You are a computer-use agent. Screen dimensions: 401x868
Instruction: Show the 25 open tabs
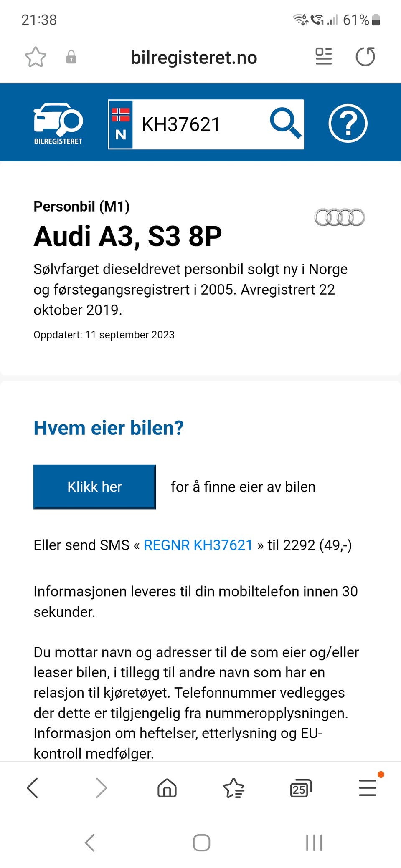(x=301, y=788)
